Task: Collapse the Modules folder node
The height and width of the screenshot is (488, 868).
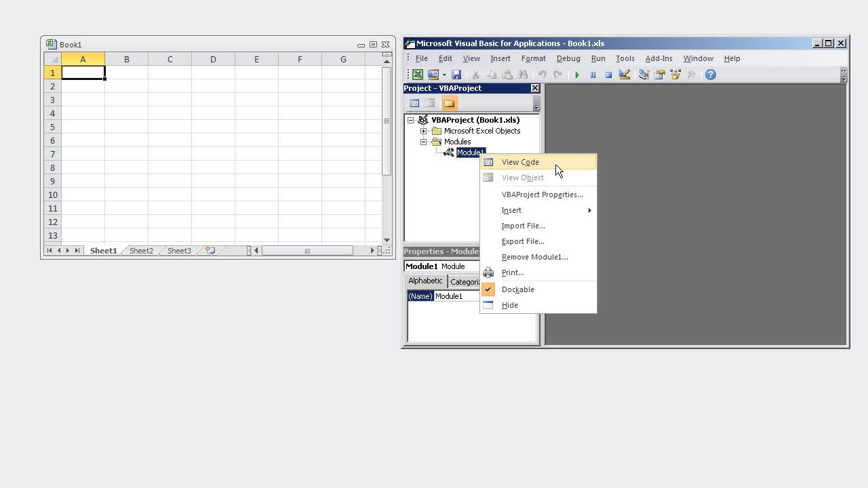Action: pos(423,142)
